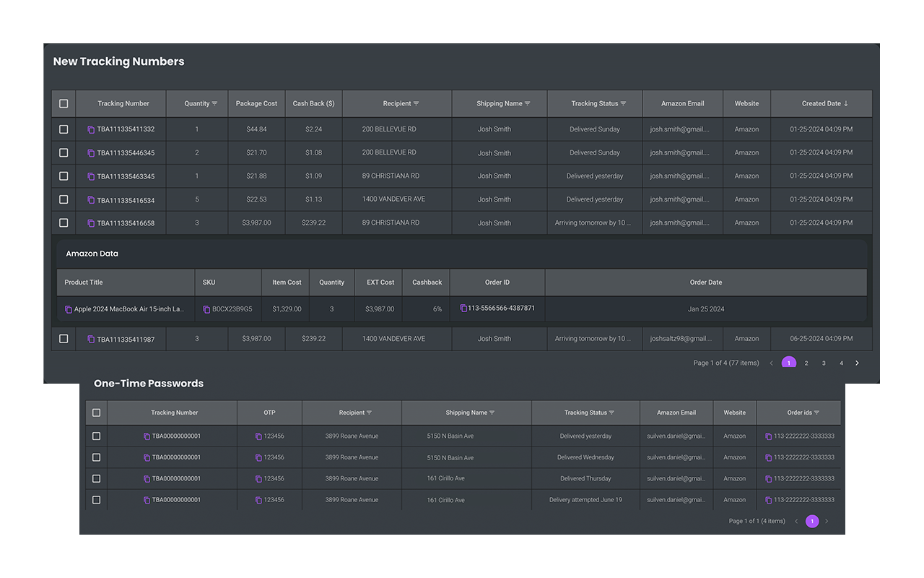924x578 pixels.
Task: Click the 6% cashback value
Action: click(x=437, y=309)
